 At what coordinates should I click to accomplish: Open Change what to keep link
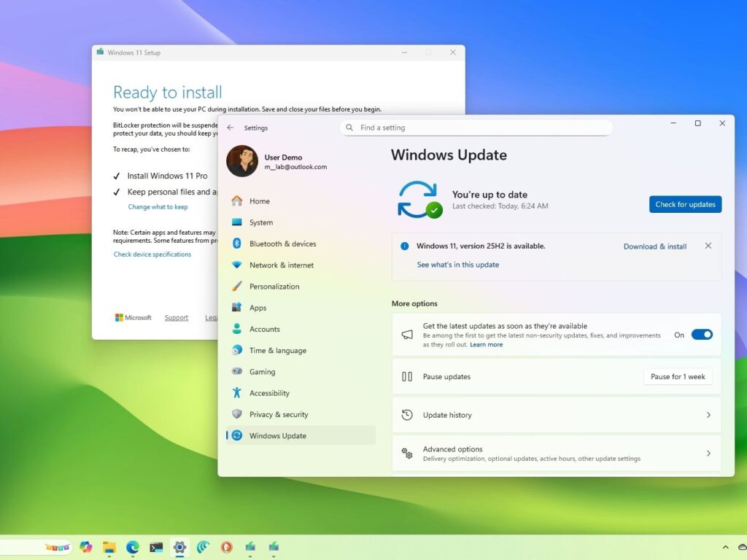(x=158, y=206)
